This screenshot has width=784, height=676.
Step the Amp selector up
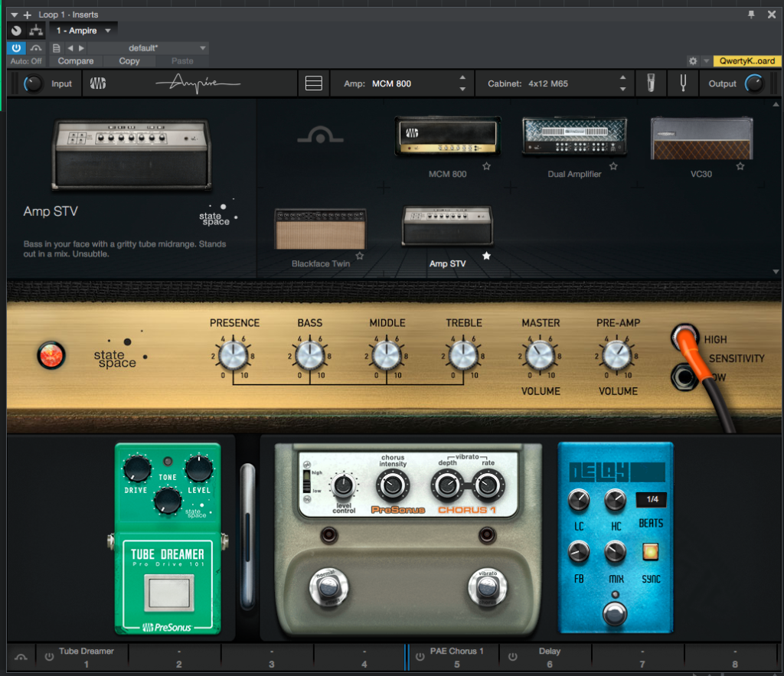(x=462, y=77)
